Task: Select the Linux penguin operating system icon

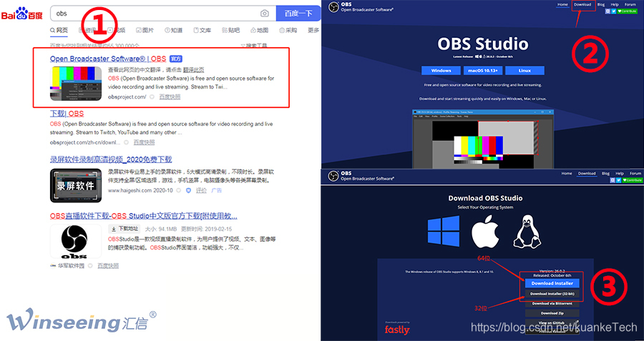Action: pos(527,232)
